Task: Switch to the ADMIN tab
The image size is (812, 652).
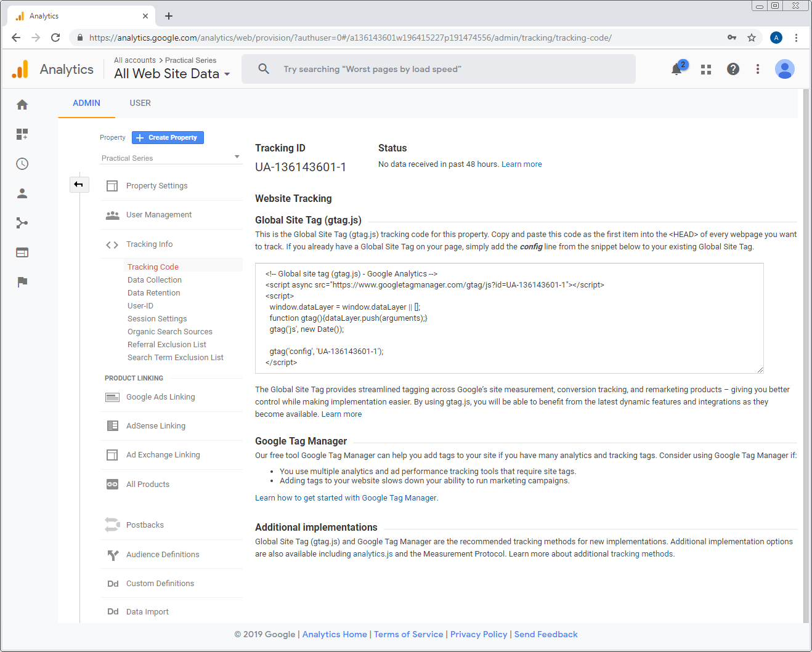Action: (x=86, y=103)
